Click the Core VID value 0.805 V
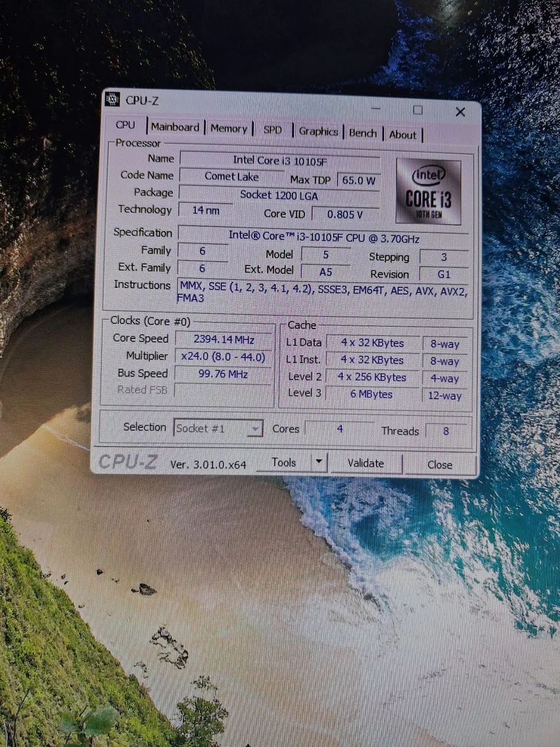 (345, 214)
